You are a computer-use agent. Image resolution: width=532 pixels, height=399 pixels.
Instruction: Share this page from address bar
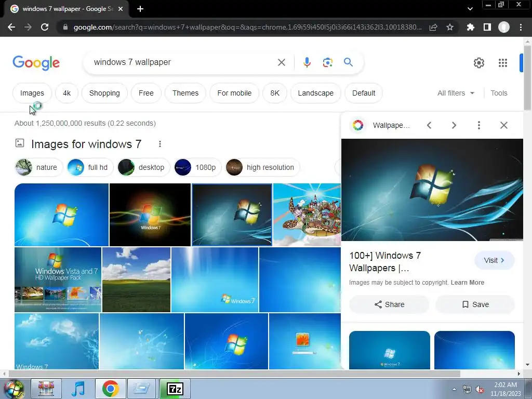pos(433,27)
